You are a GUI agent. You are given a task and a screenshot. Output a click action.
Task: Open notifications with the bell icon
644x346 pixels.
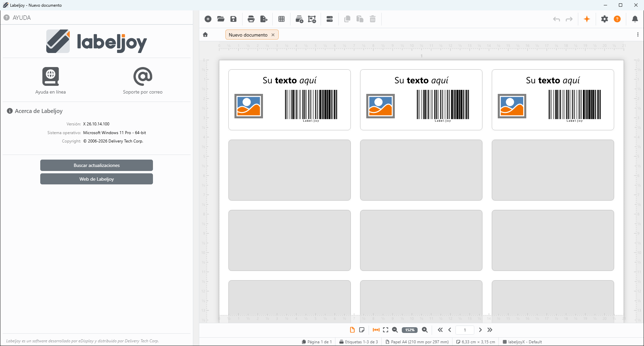(635, 19)
